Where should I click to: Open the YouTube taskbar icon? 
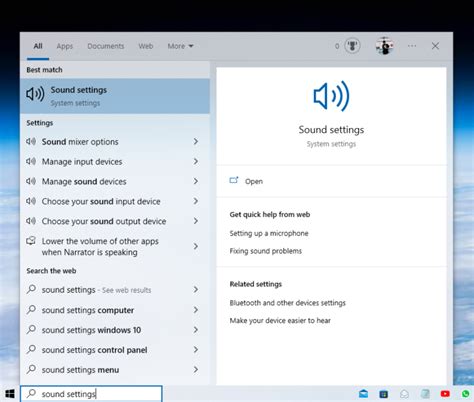click(445, 394)
